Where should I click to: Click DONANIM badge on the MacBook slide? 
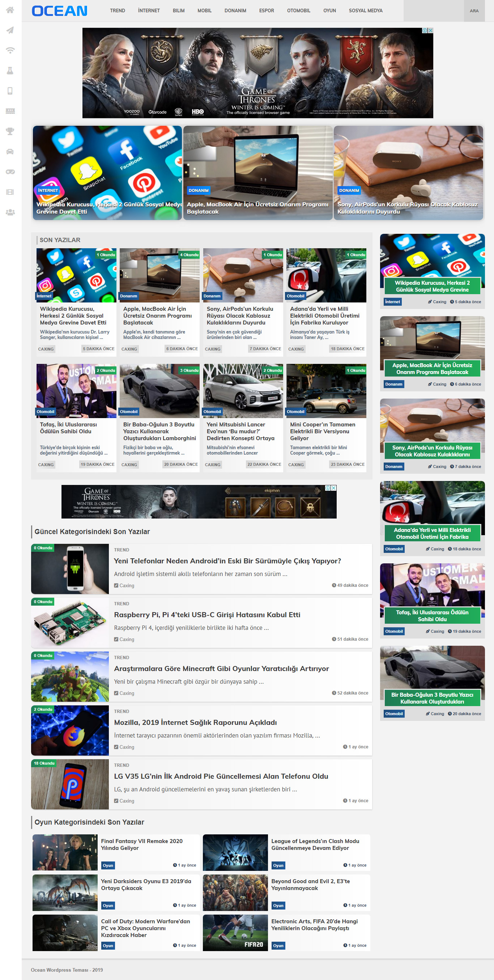[x=199, y=190]
